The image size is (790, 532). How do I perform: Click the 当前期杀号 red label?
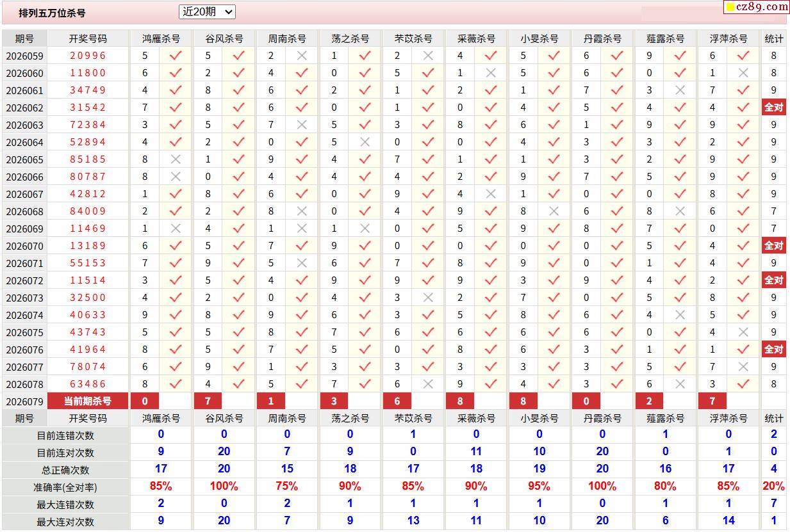(x=88, y=401)
